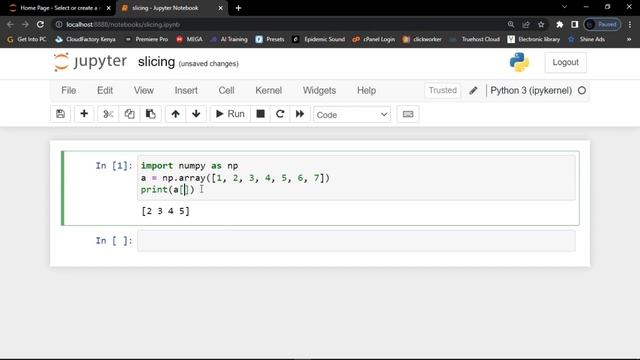
Task: Open the cell type Code dropdown
Action: coord(352,115)
